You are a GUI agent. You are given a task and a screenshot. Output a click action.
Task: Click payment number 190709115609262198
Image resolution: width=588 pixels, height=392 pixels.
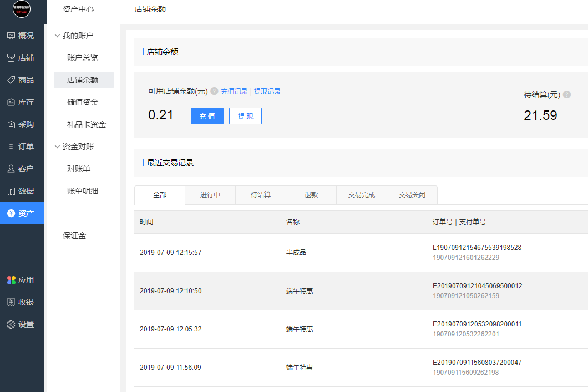466,373
